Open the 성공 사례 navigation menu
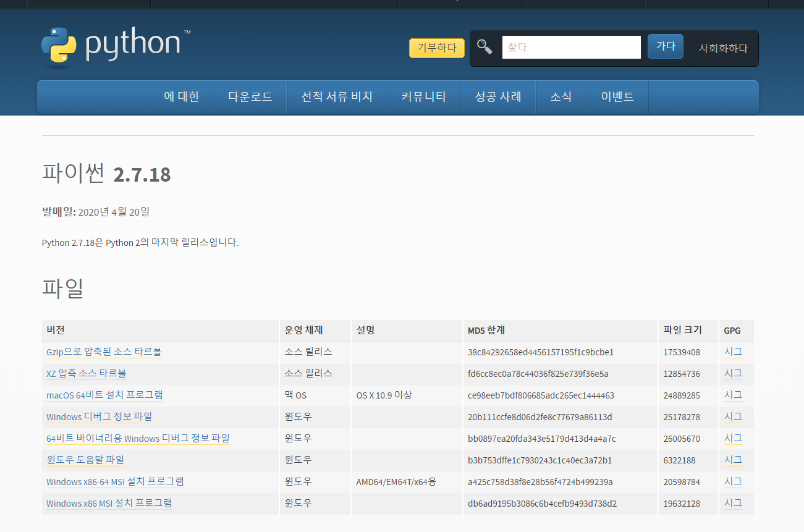Viewport: 804px width, 532px height. click(x=498, y=97)
